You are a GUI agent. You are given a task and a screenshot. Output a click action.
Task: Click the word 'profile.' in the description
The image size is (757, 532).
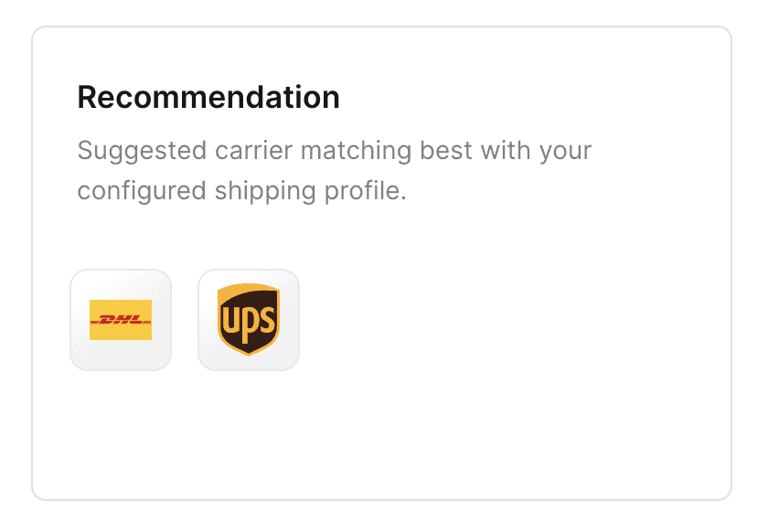coord(366,191)
